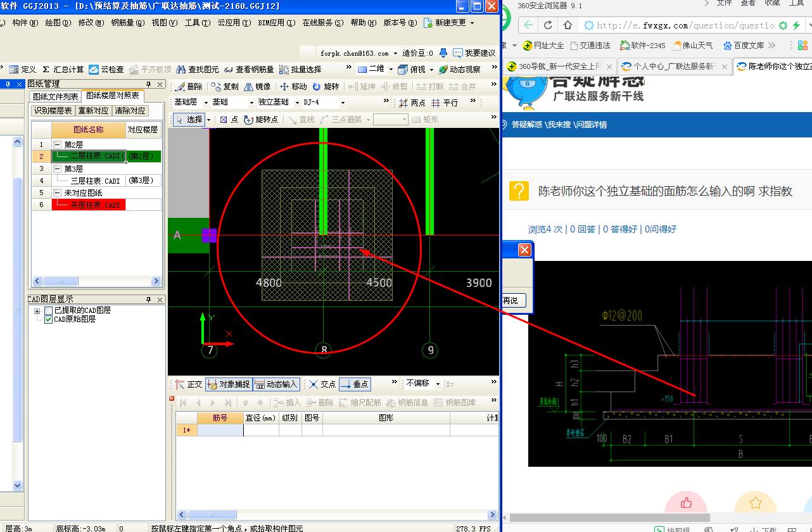Toggle 正交 orthogonal mode

[x=188, y=384]
